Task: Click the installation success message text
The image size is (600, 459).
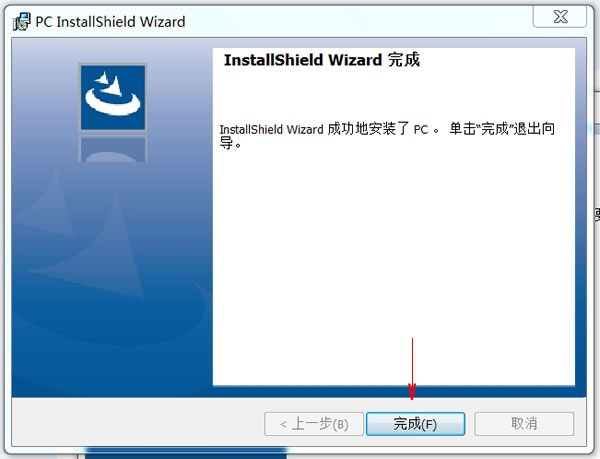Action: (387, 136)
